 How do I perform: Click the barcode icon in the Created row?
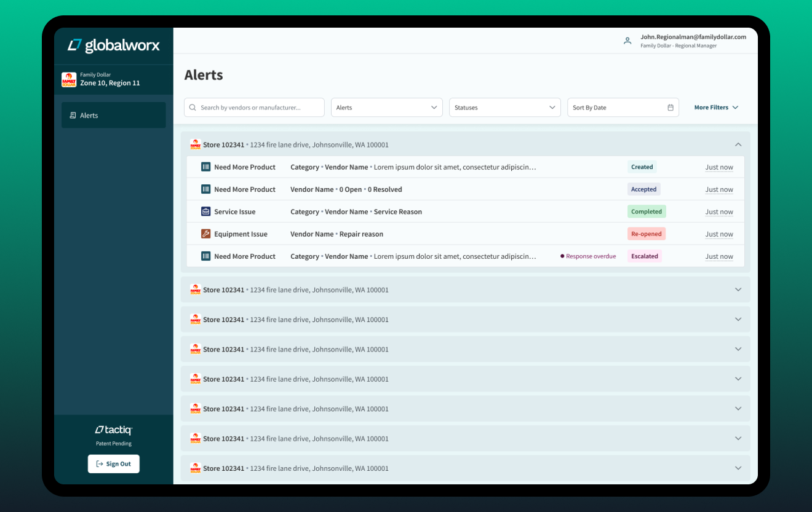tap(206, 167)
